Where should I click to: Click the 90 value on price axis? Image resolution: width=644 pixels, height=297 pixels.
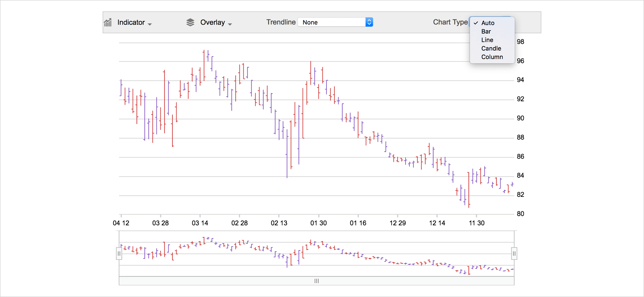(x=521, y=118)
